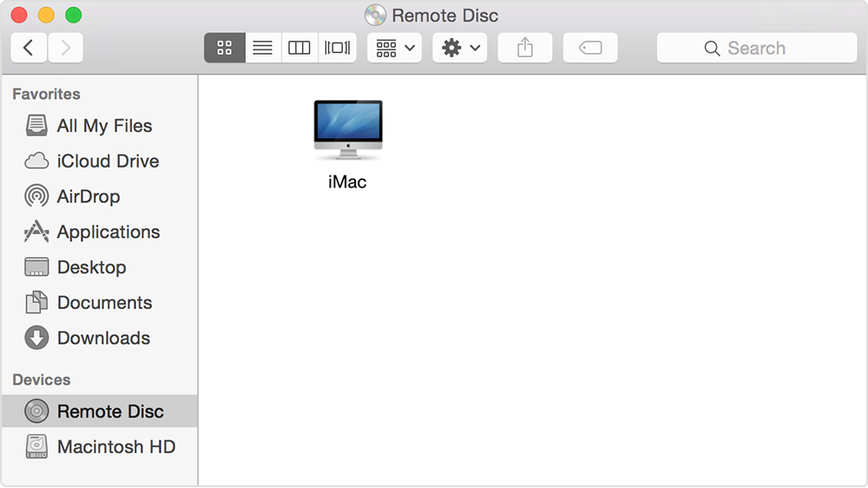
Task: Select AirDrop in Favorites
Action: (x=100, y=196)
